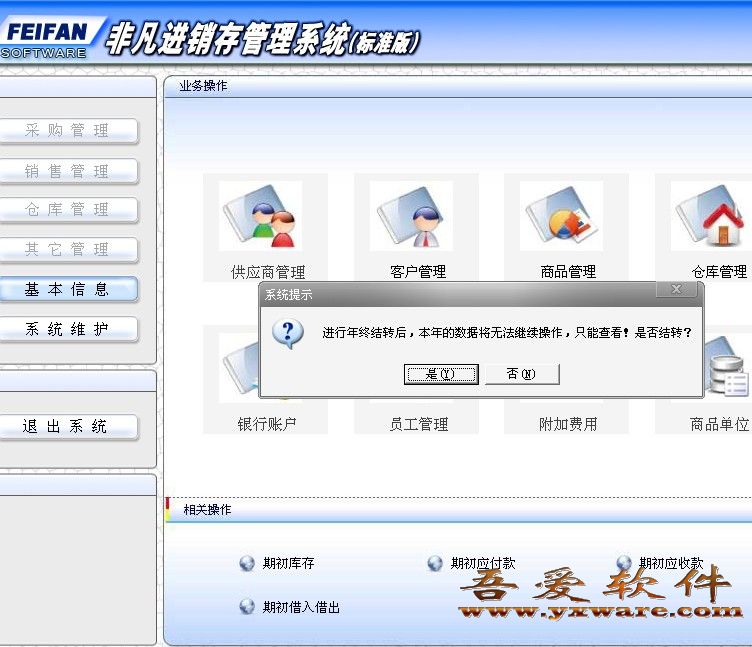Click the globe icon beside 期初库存
Screen dimensions: 752x647
coord(247,563)
